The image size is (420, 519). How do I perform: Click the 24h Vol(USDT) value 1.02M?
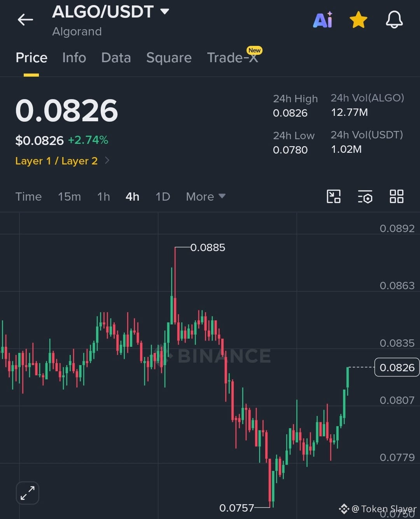(x=346, y=149)
